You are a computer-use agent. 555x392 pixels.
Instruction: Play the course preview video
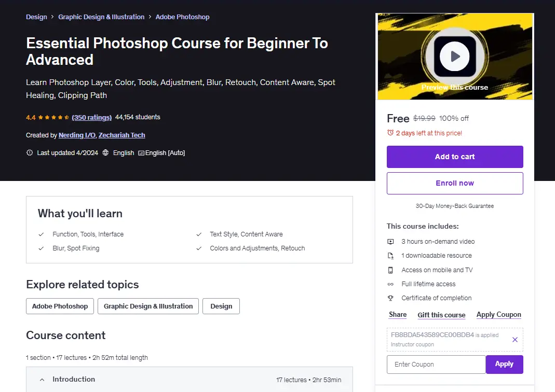pos(454,57)
